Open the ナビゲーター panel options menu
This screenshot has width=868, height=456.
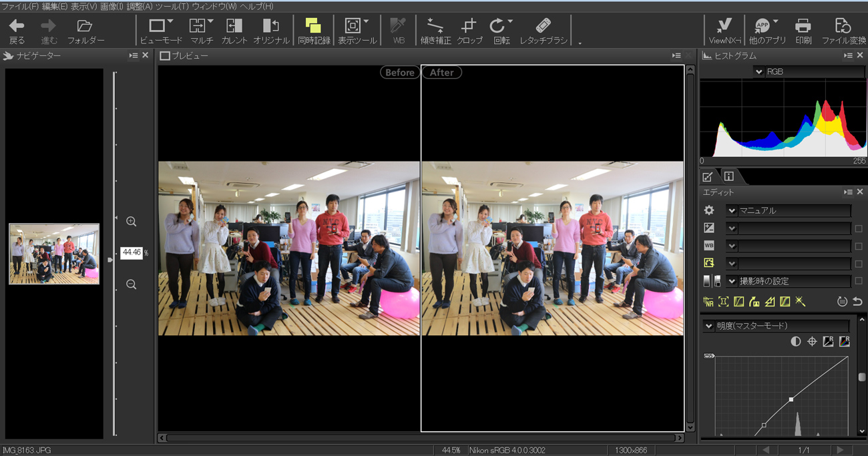133,55
